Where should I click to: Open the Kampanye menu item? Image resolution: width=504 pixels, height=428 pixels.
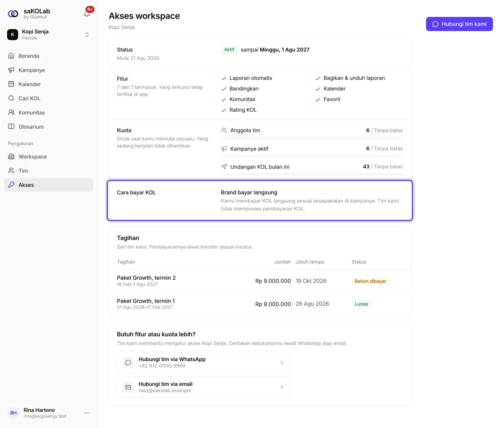click(x=49, y=70)
